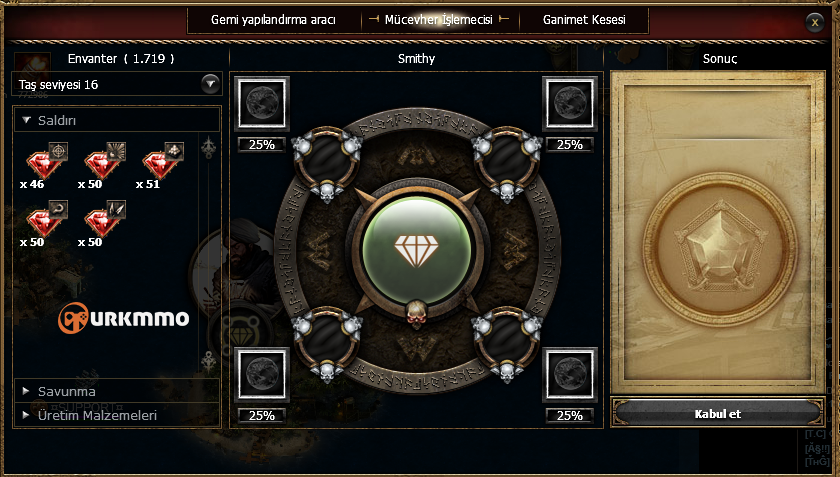Click the top-right empty stone slot box
840x477 pixels.
(570, 103)
